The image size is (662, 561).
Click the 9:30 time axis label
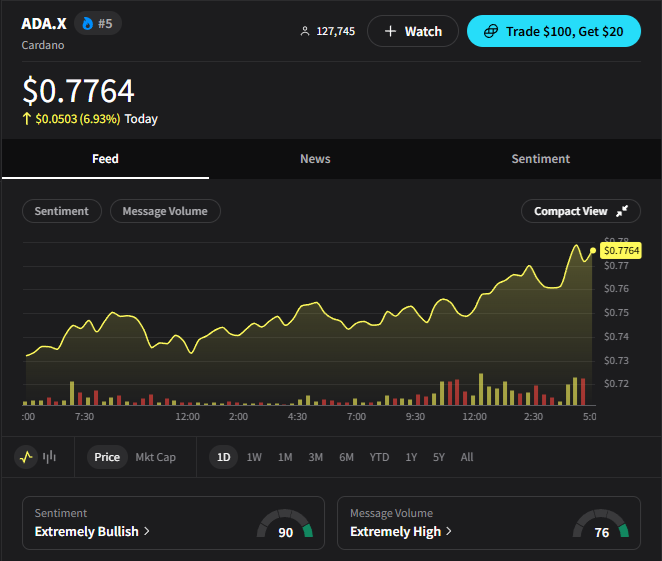pyautogui.click(x=415, y=417)
